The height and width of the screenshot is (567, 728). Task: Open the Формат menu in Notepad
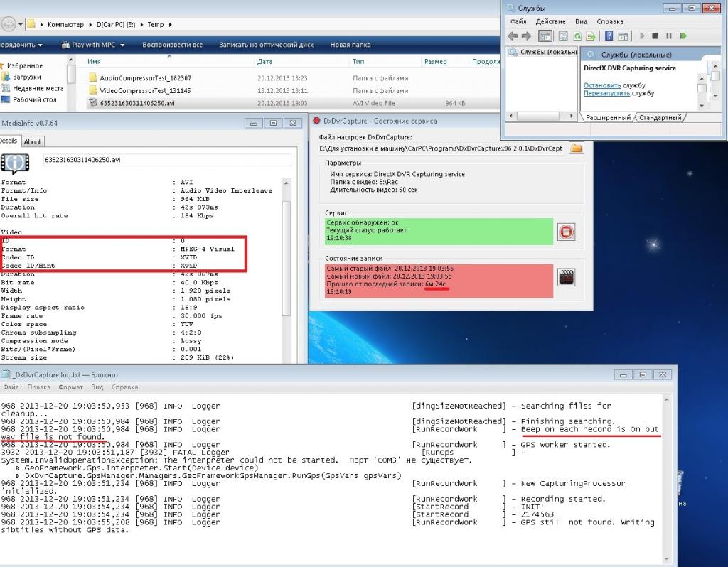pos(70,387)
